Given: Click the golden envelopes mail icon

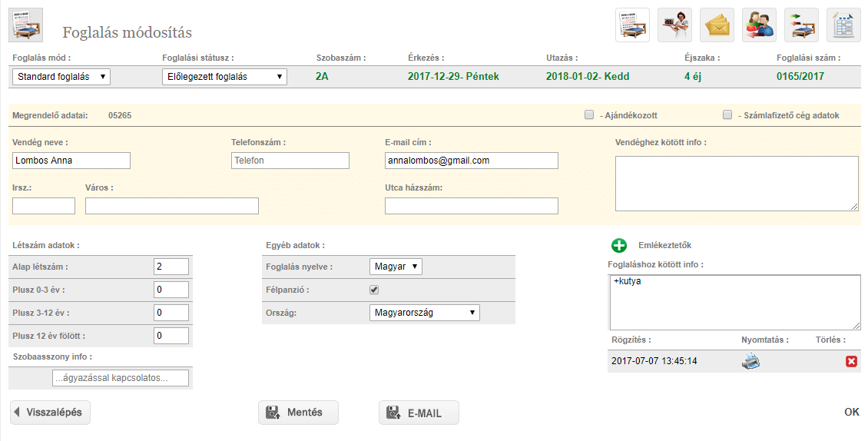Looking at the screenshot, I should [717, 25].
